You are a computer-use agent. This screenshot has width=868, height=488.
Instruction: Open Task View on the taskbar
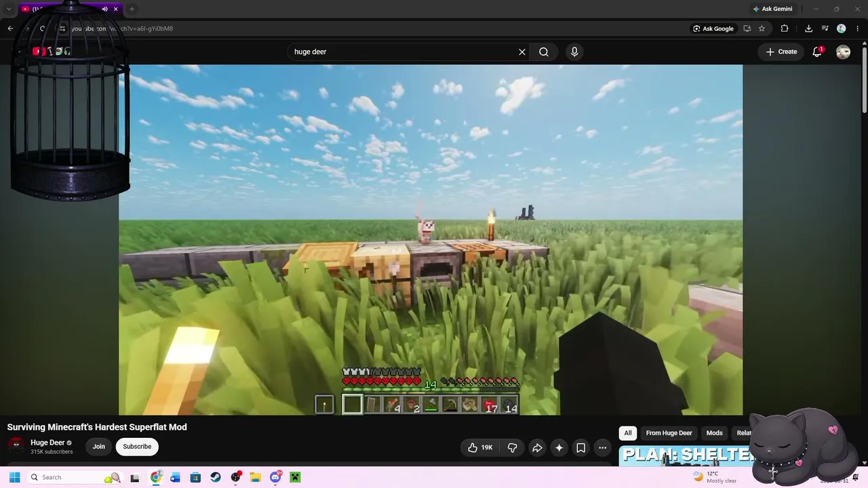135,477
